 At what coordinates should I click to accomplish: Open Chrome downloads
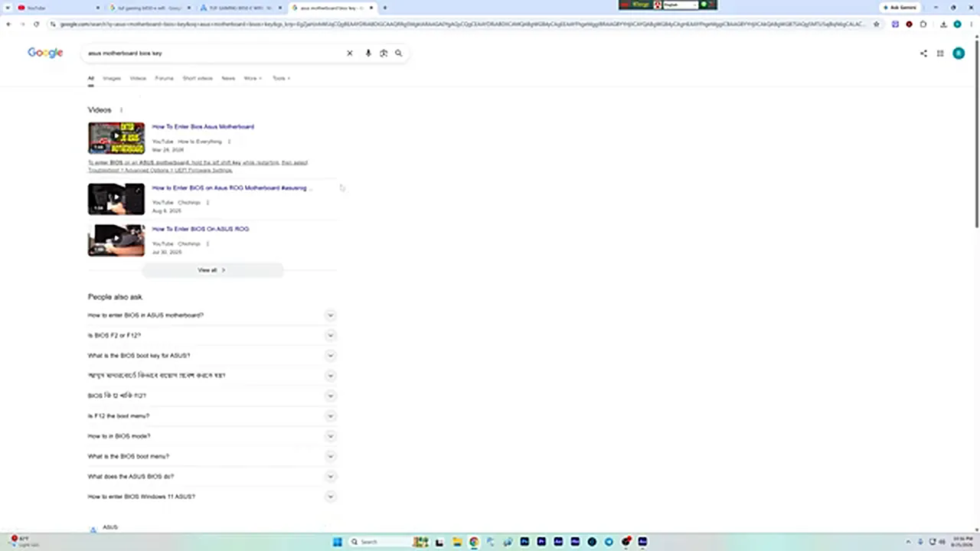[x=943, y=24]
